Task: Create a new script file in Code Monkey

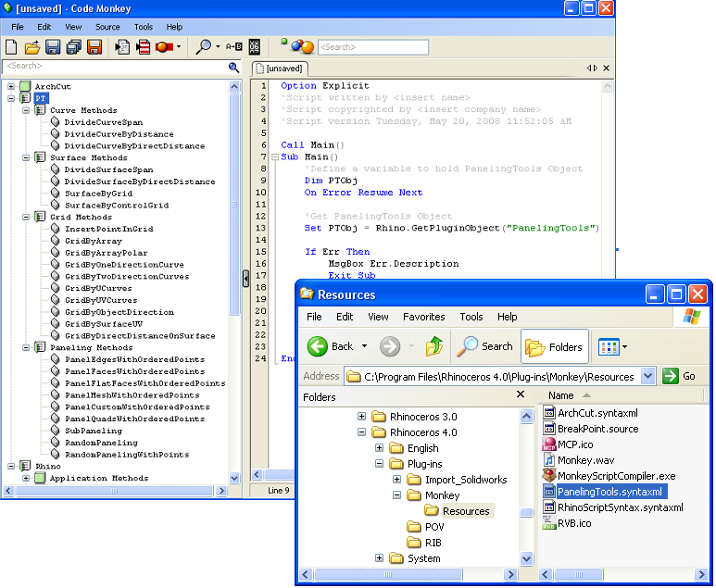Action: 11,47
